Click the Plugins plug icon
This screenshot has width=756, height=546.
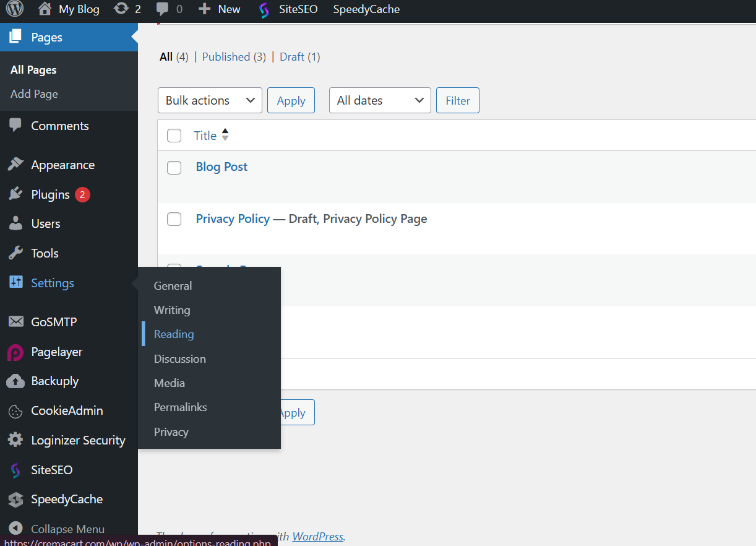pyautogui.click(x=15, y=194)
